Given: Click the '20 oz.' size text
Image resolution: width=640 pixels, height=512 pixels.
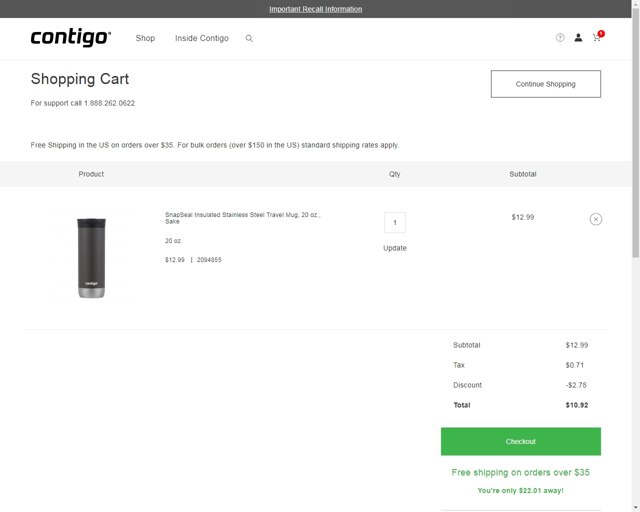Looking at the screenshot, I should (173, 241).
